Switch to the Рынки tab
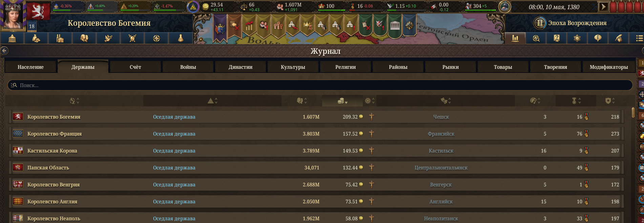This screenshot has height=223, width=644. click(x=451, y=67)
